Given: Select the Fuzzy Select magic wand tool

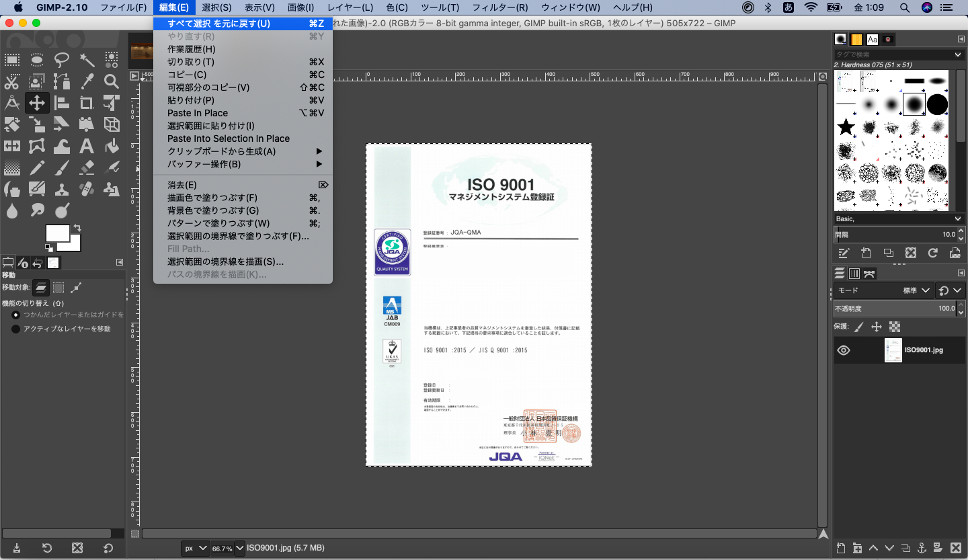Looking at the screenshot, I should pos(87,61).
